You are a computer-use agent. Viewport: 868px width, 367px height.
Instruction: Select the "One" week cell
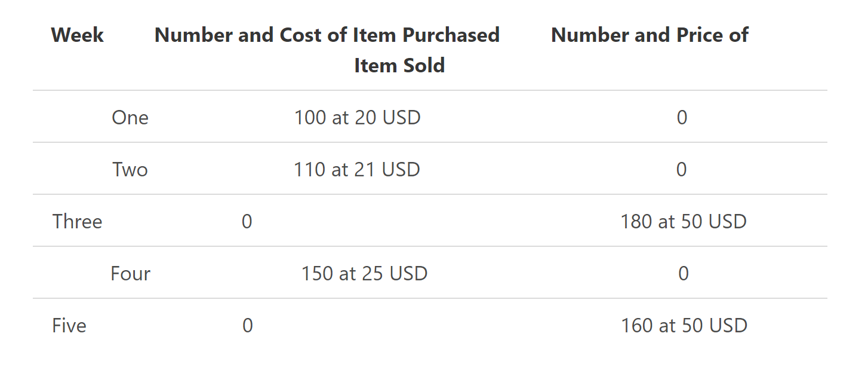point(130,117)
